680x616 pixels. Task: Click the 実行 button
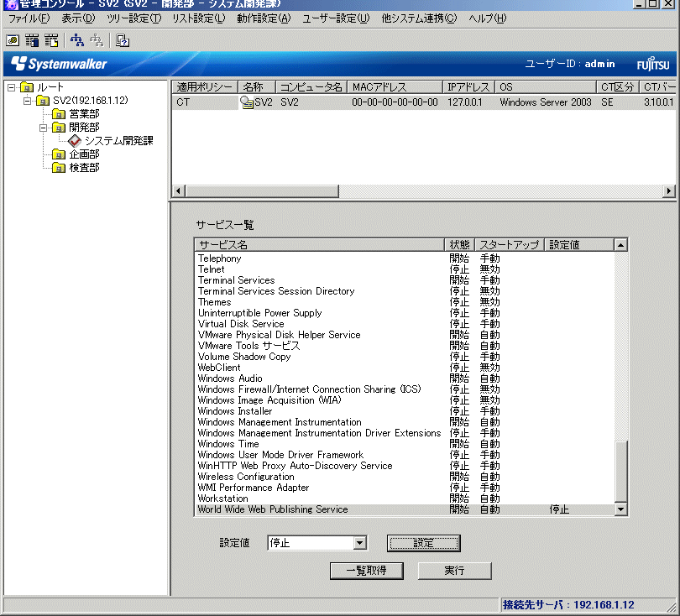(454, 571)
